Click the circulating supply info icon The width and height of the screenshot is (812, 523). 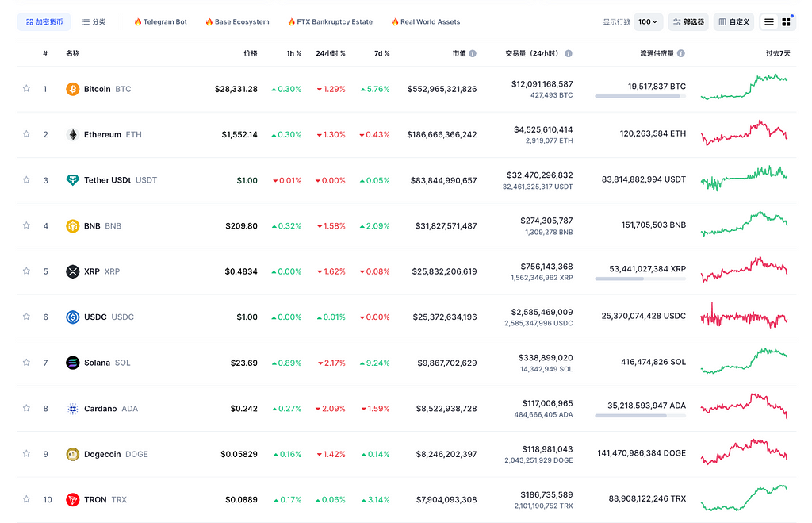(681, 53)
